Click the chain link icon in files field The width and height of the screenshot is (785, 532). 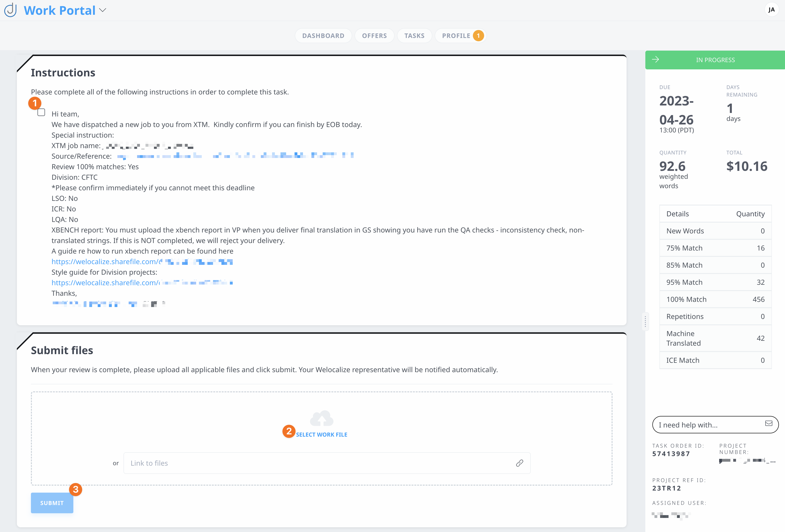(x=520, y=463)
